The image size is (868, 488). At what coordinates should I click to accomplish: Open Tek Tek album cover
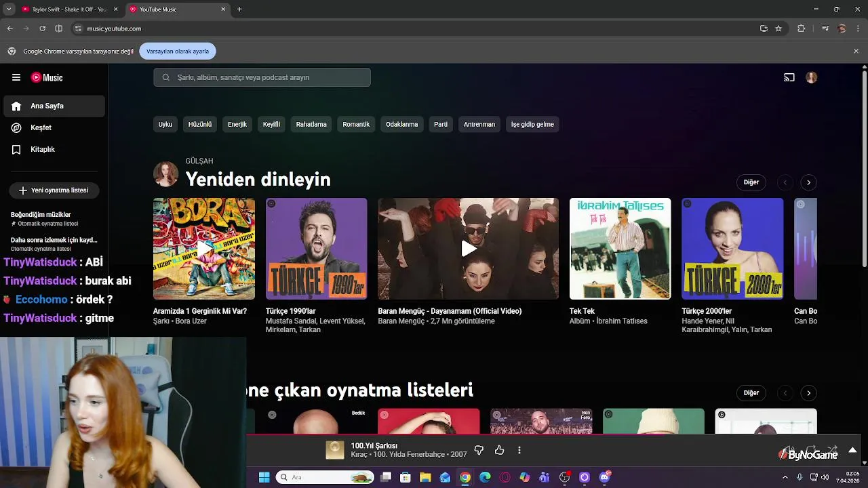(x=620, y=249)
